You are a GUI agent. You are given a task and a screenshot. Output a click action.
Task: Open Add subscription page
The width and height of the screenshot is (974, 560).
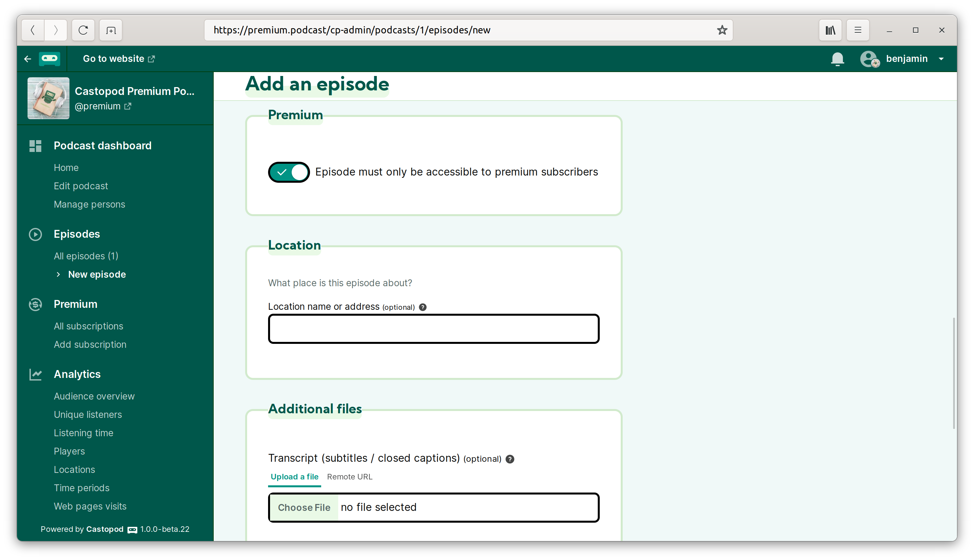[90, 344]
